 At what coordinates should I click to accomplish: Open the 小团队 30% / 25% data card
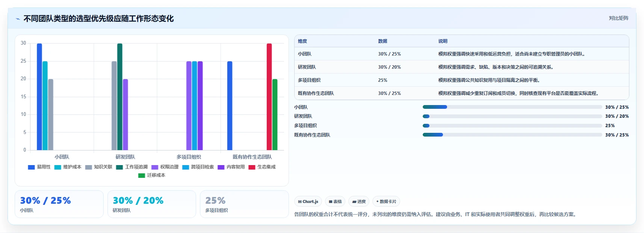[59, 204]
